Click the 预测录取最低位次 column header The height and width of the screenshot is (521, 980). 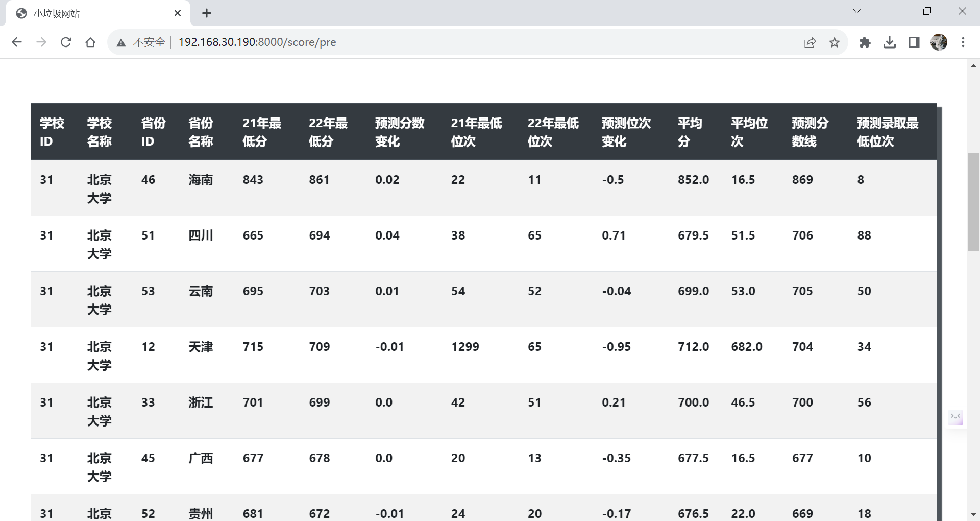click(888, 132)
